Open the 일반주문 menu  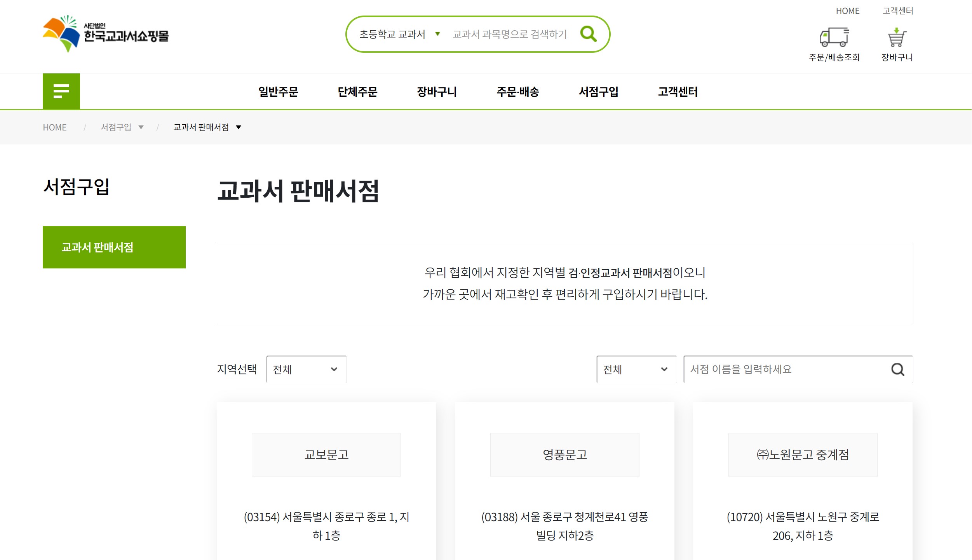click(278, 92)
